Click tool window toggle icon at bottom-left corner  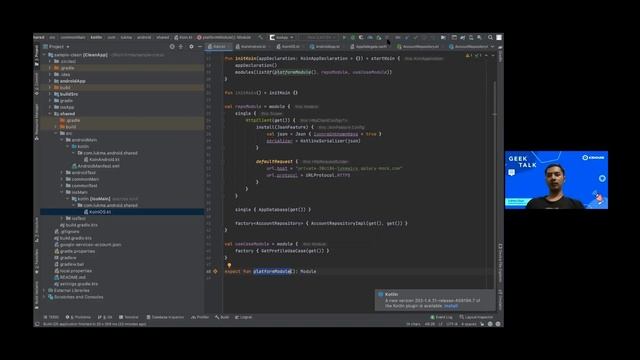pos(37,324)
